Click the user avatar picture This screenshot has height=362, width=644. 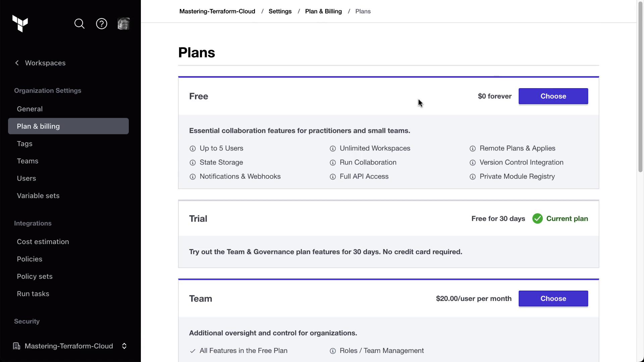(123, 24)
